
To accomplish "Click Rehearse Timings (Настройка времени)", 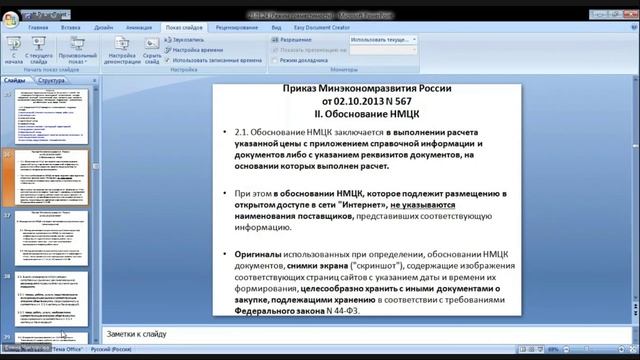I will coord(193,50).
